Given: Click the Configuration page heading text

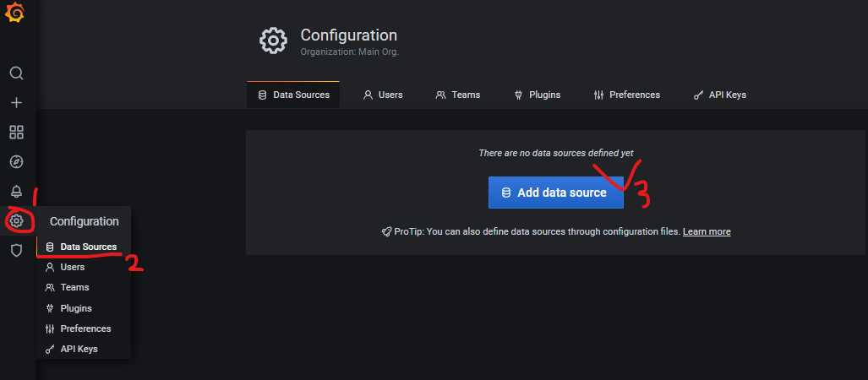Looking at the screenshot, I should pyautogui.click(x=349, y=35).
